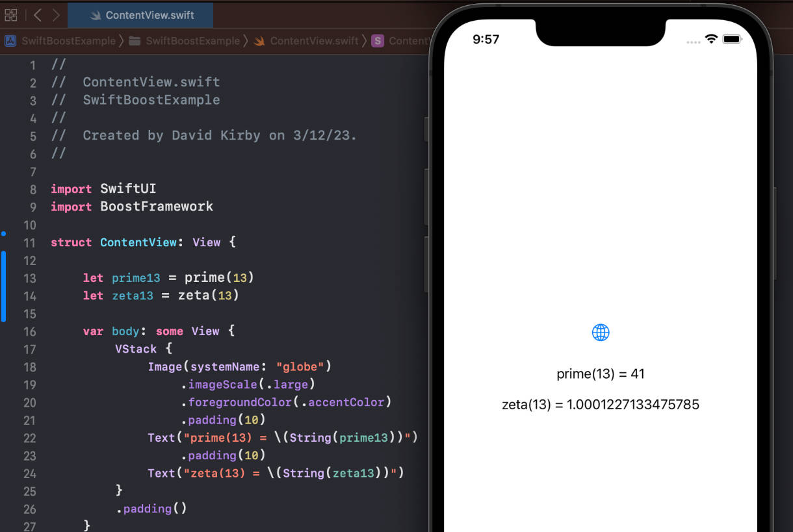This screenshot has width=793, height=532.
Task: Tap the cellular signal dots in simulator
Action: 694,42
